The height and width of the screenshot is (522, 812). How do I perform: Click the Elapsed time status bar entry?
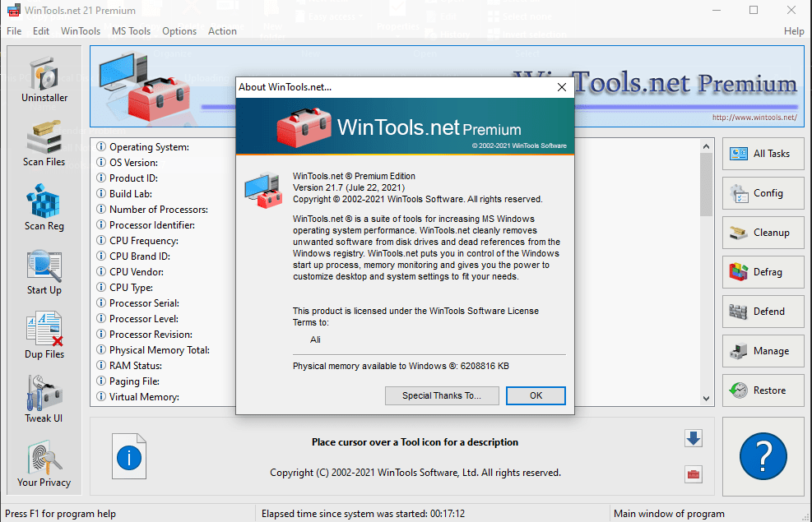tap(363, 514)
